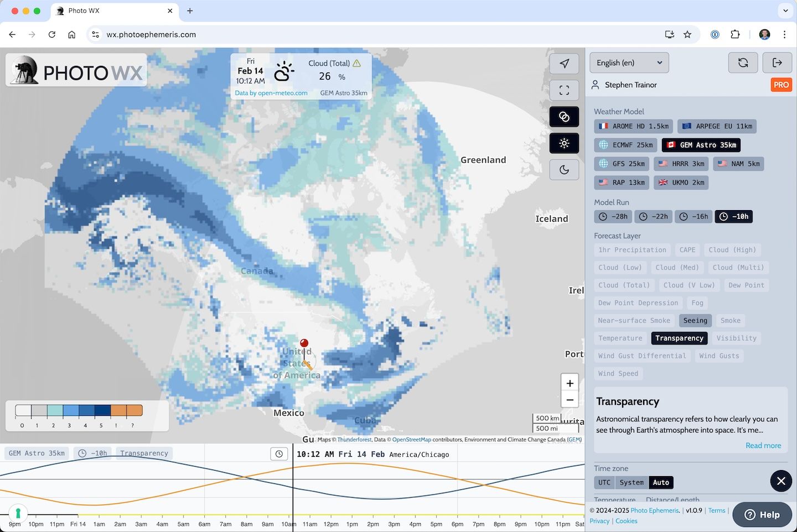Viewport: 797px width, 532px height.
Task: Zoom in using the map plus button
Action: tap(570, 383)
